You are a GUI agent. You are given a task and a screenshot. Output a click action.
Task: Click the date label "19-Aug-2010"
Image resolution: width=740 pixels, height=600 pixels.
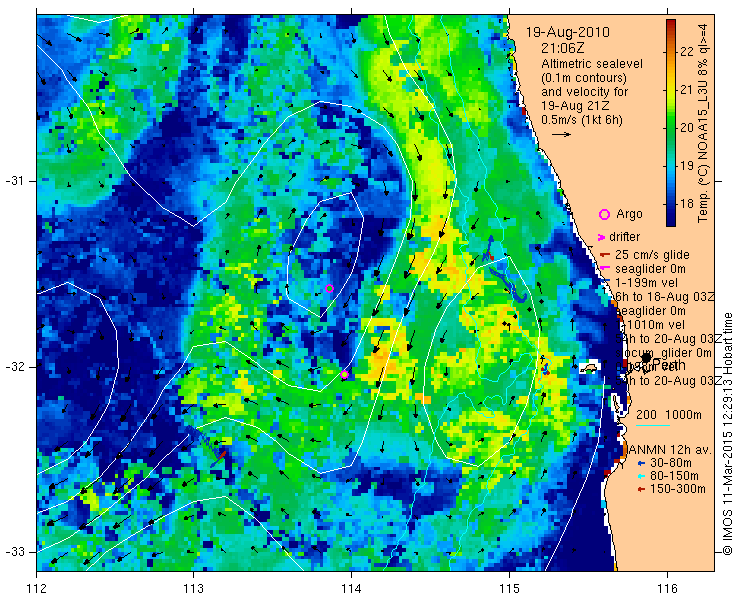click(x=568, y=33)
